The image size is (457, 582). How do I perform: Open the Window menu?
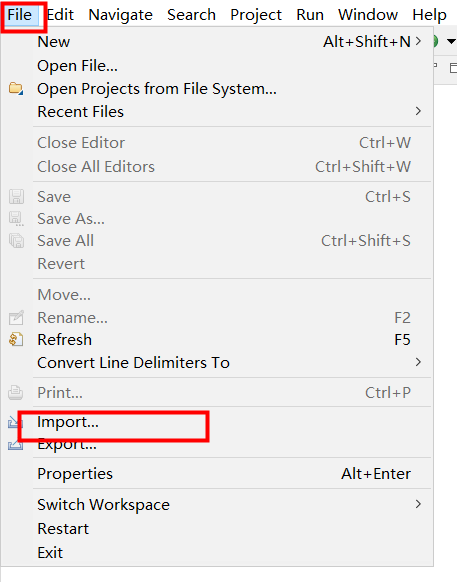pos(368,15)
